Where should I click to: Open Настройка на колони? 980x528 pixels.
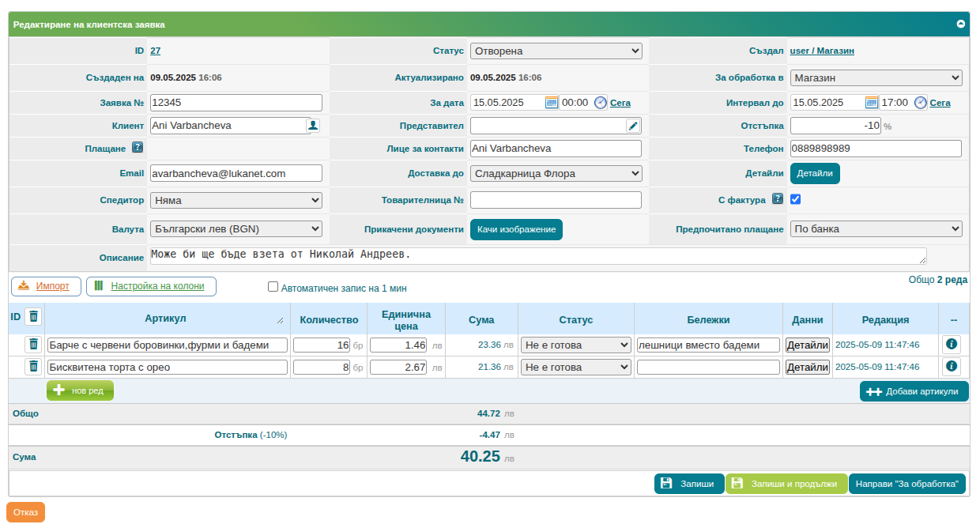point(151,286)
